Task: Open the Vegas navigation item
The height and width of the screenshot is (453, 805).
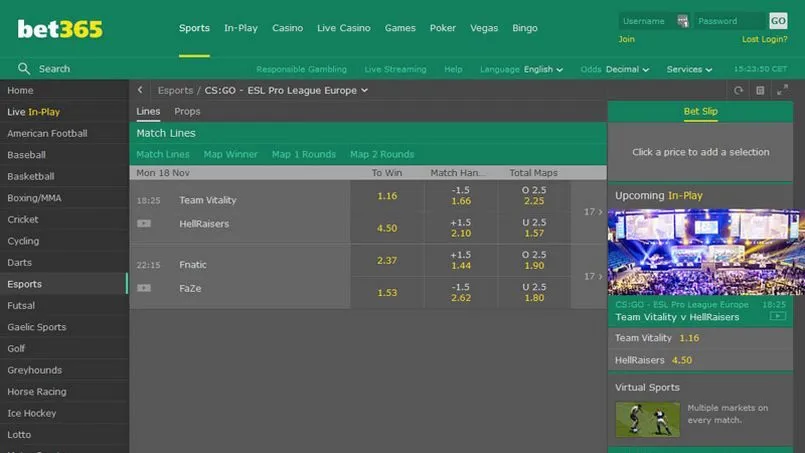Action: 484,28
